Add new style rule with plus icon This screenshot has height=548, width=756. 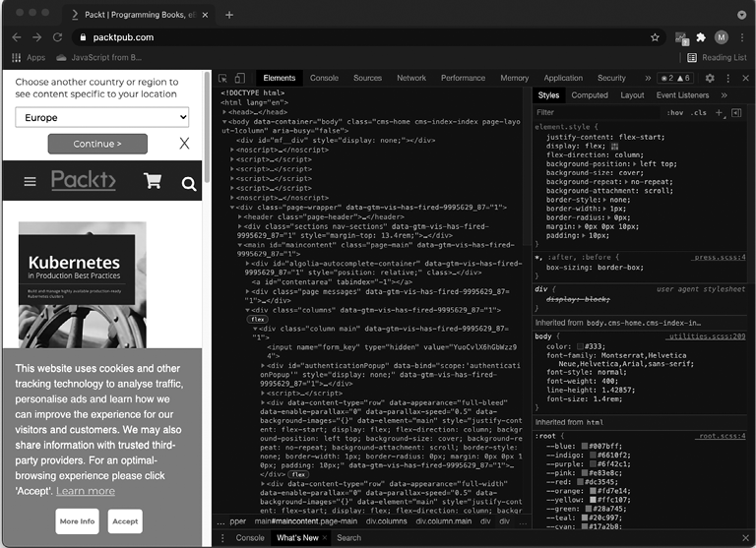[719, 113]
